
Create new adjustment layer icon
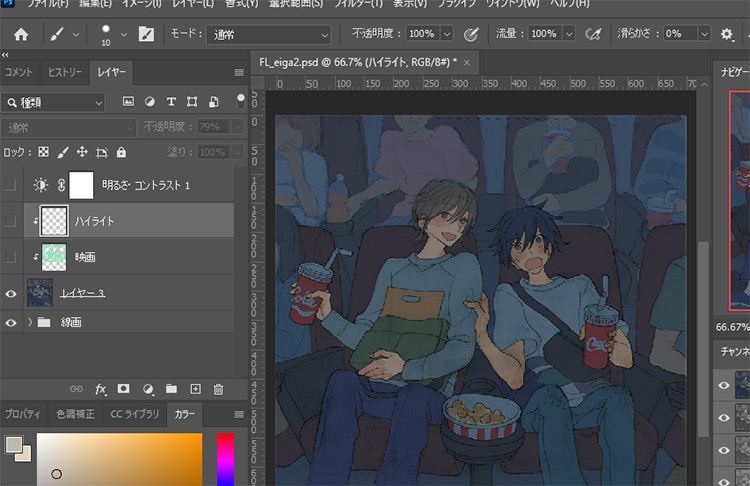pyautogui.click(x=148, y=388)
